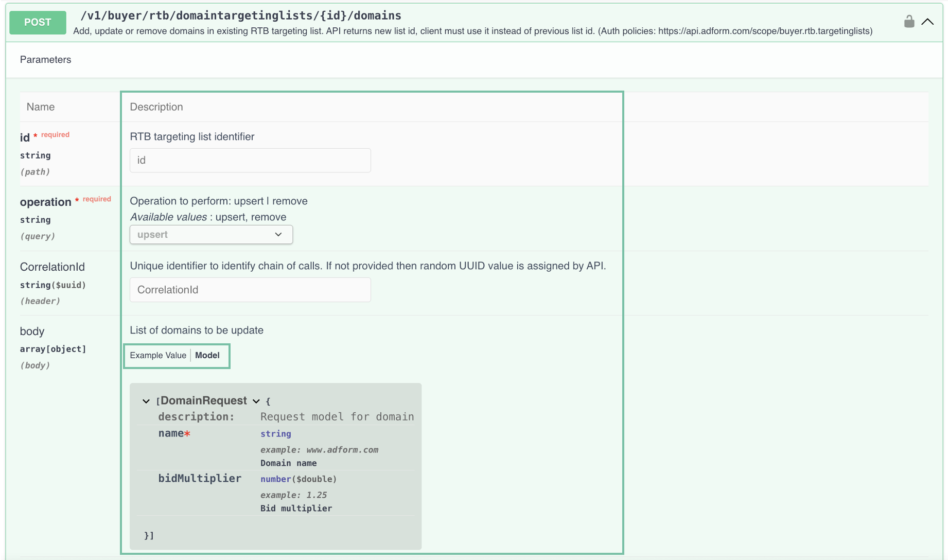Focus the CorrelationId header input field
This screenshot has width=948, height=560.
pyautogui.click(x=250, y=290)
